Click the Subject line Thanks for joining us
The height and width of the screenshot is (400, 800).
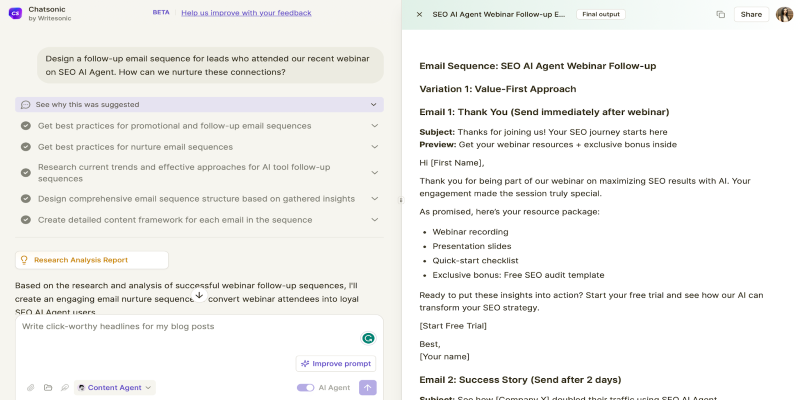543,132
